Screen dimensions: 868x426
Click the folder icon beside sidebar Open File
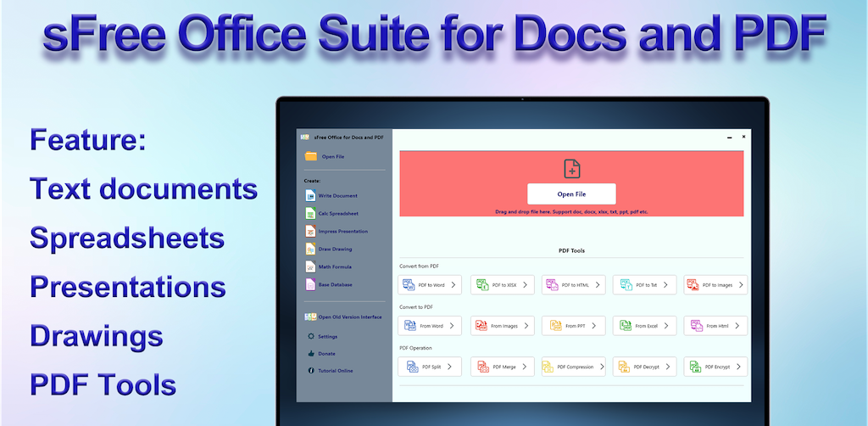click(x=311, y=156)
